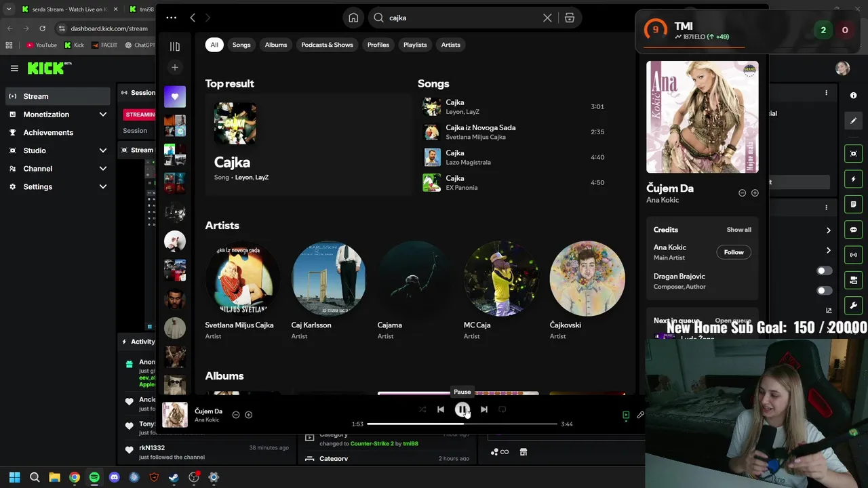Open Discord from Windows taskbar
868x488 pixels.
[114, 477]
